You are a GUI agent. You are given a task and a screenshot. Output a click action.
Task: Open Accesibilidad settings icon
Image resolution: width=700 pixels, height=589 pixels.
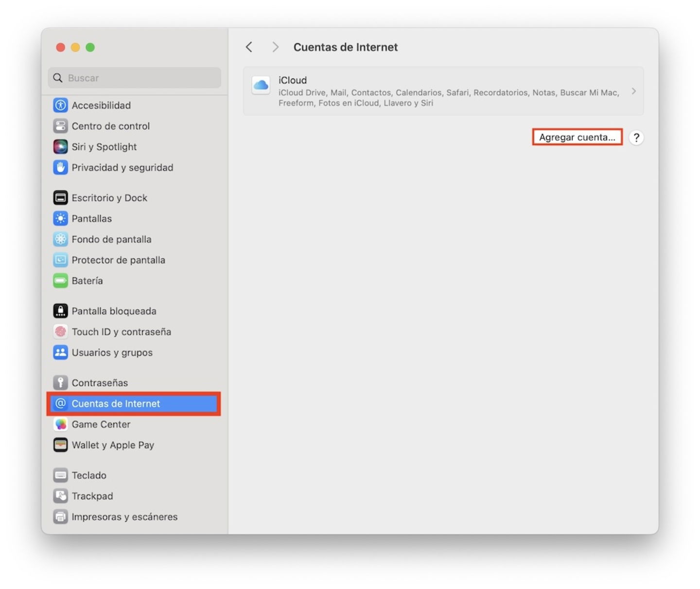[x=60, y=105]
